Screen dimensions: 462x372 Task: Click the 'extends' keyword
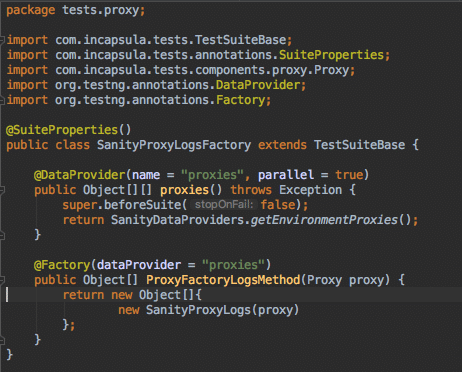pos(282,145)
